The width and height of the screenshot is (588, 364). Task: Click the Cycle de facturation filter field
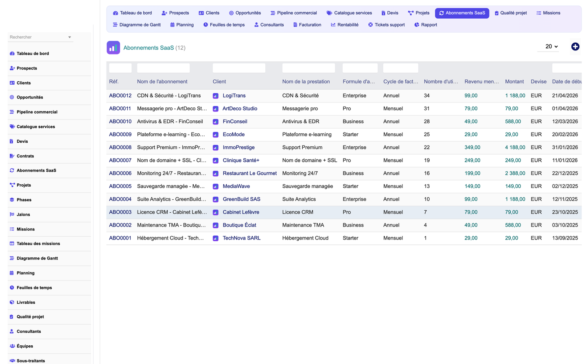coord(401,68)
